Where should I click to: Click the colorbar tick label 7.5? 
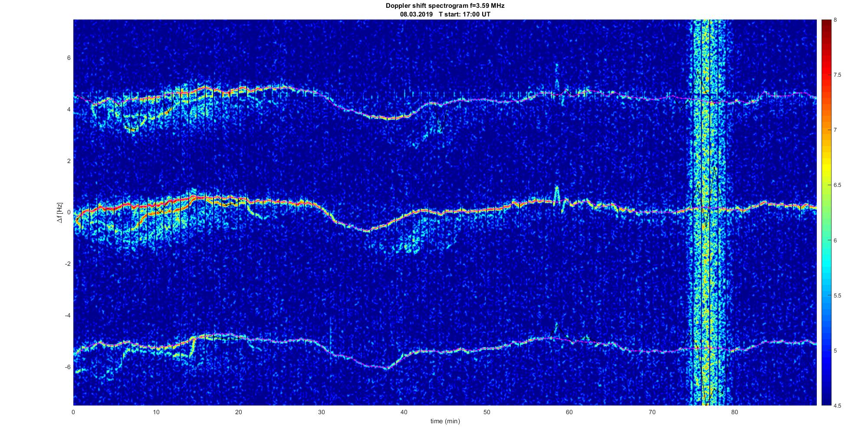(838, 75)
